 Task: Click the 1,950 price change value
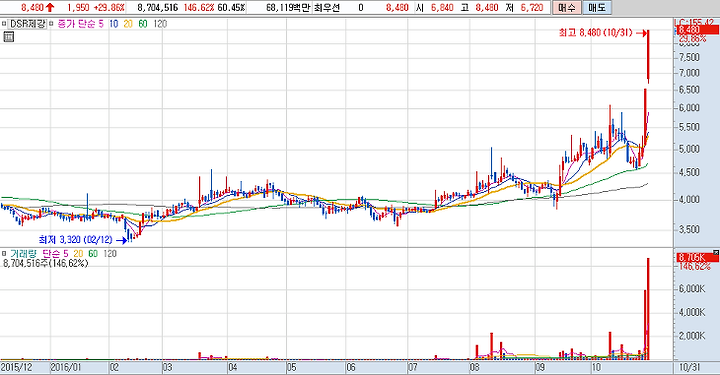[x=78, y=7]
